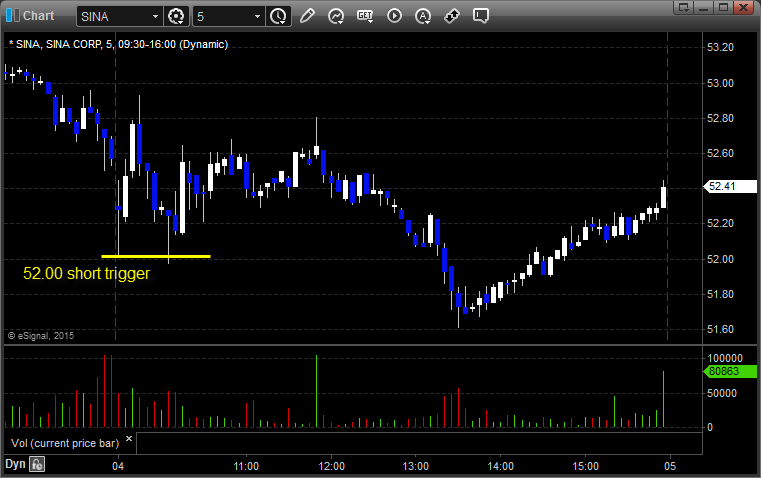Click the 53.20 price axis label
Image resolution: width=761 pixels, height=478 pixels.
[x=720, y=48]
